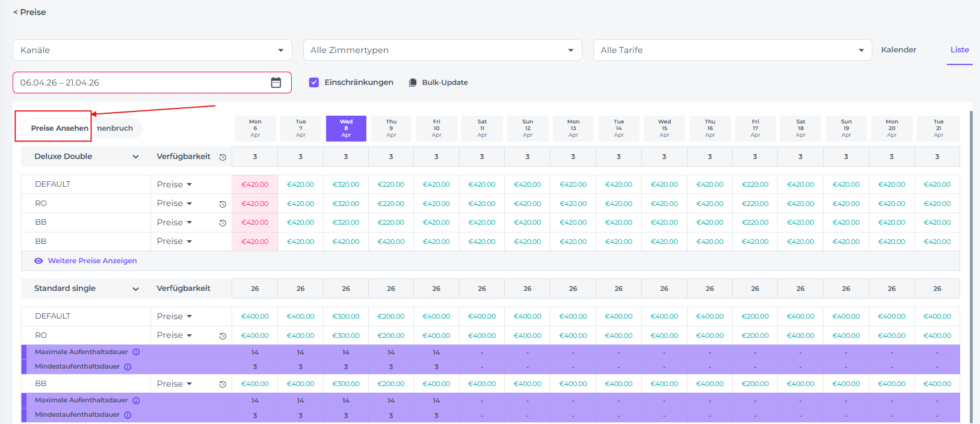Open the Alle Tarife dropdown
The image size is (980, 424).
tap(732, 50)
